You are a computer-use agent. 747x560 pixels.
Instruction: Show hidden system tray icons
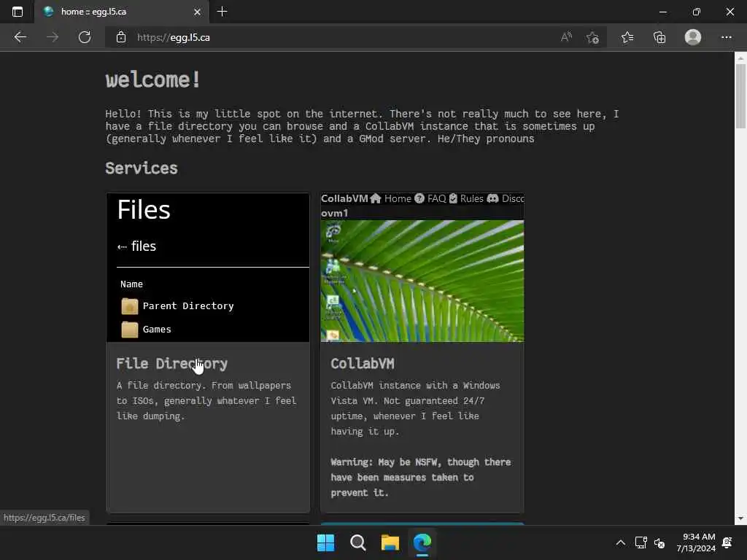click(x=620, y=542)
